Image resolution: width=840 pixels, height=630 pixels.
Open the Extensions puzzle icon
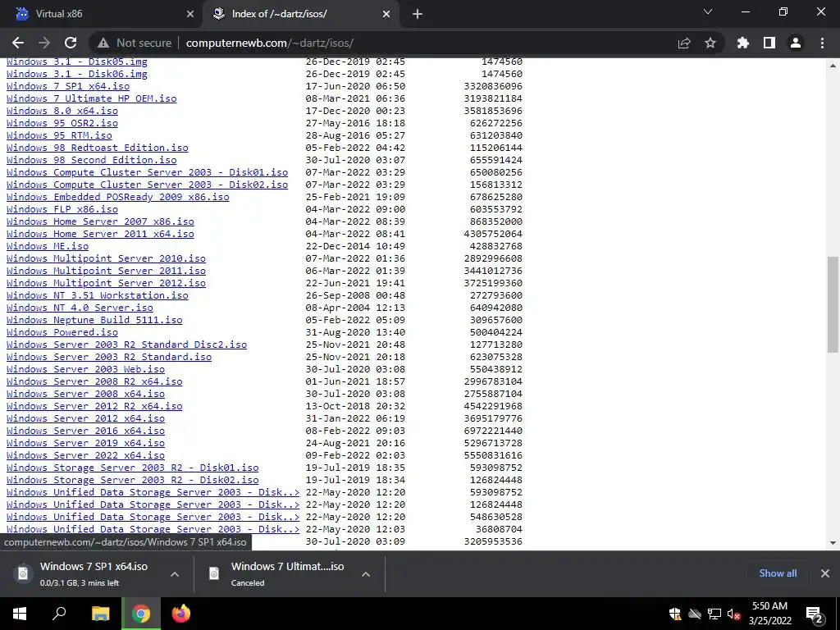[743, 43]
